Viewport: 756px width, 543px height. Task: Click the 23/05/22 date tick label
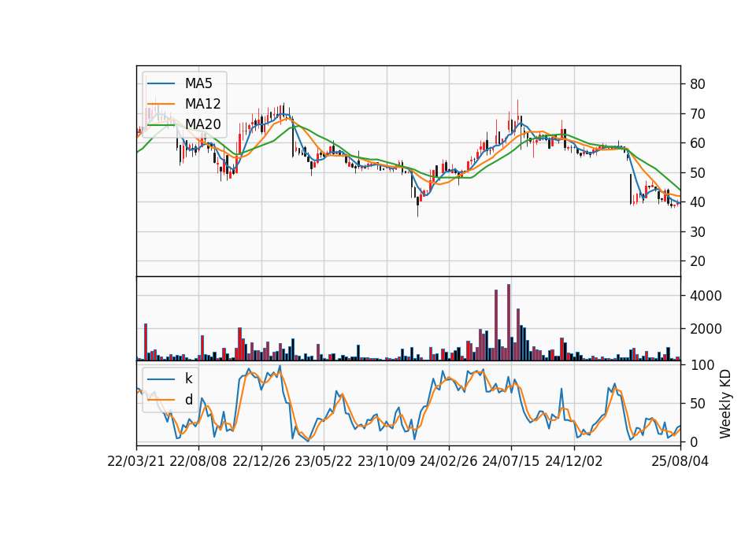coord(324,461)
